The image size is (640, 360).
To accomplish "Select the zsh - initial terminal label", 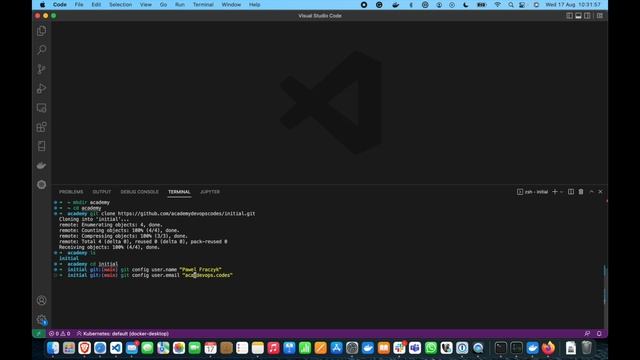I will pyautogui.click(x=533, y=192).
